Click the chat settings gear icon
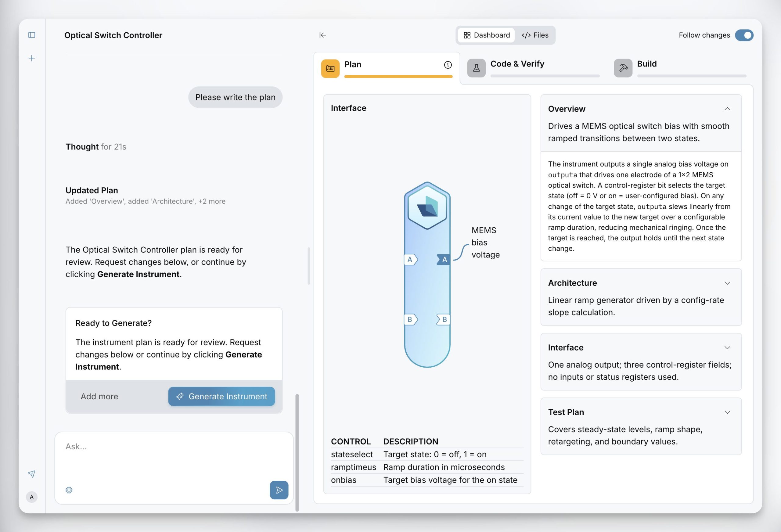The height and width of the screenshot is (532, 781). coord(69,490)
